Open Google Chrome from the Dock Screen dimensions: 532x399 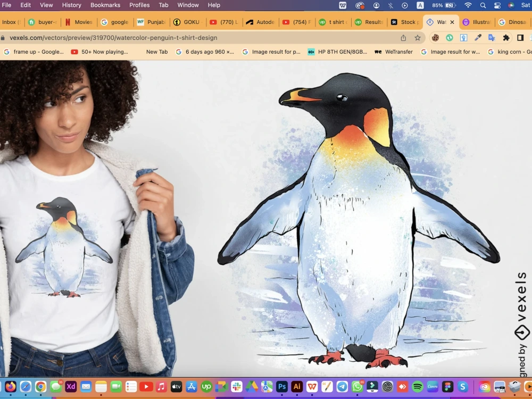[x=41, y=386]
